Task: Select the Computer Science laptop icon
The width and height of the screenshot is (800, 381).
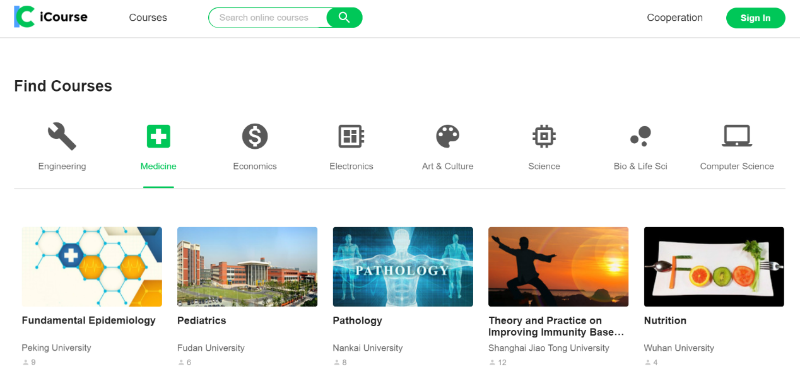Action: 737,136
